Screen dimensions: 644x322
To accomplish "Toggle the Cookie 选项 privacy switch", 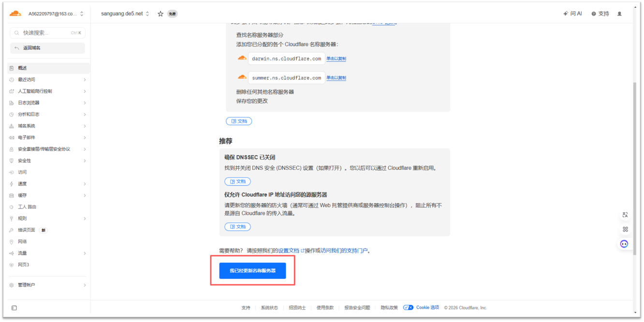I will (408, 307).
